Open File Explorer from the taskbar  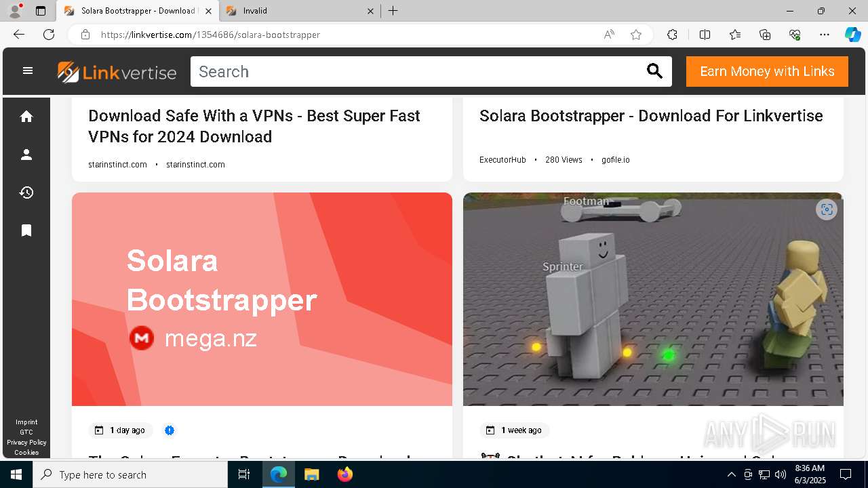pyautogui.click(x=311, y=474)
